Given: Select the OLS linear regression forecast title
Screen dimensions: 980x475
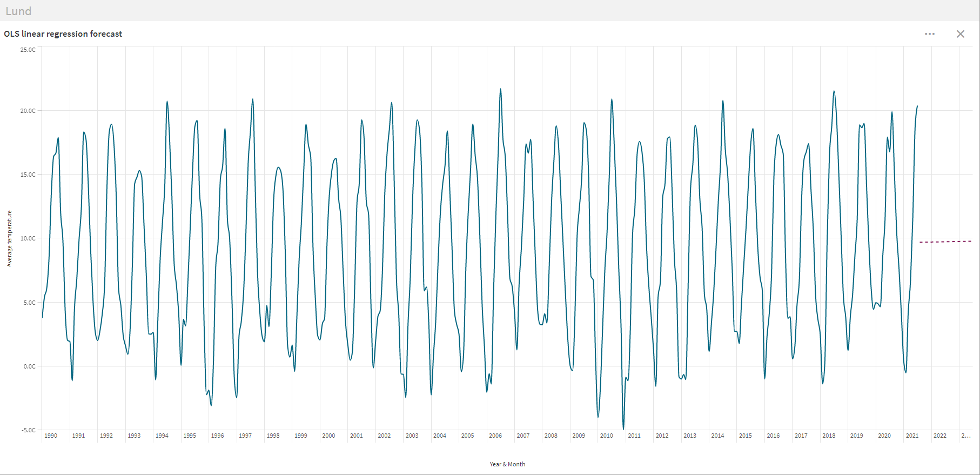Looking at the screenshot, I should click(63, 34).
